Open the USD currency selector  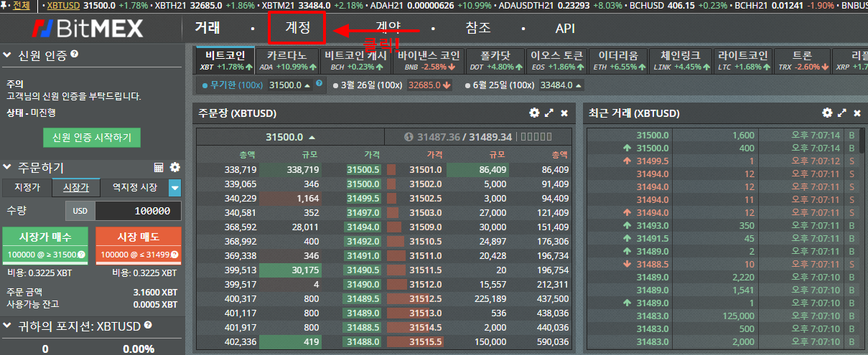tap(80, 211)
